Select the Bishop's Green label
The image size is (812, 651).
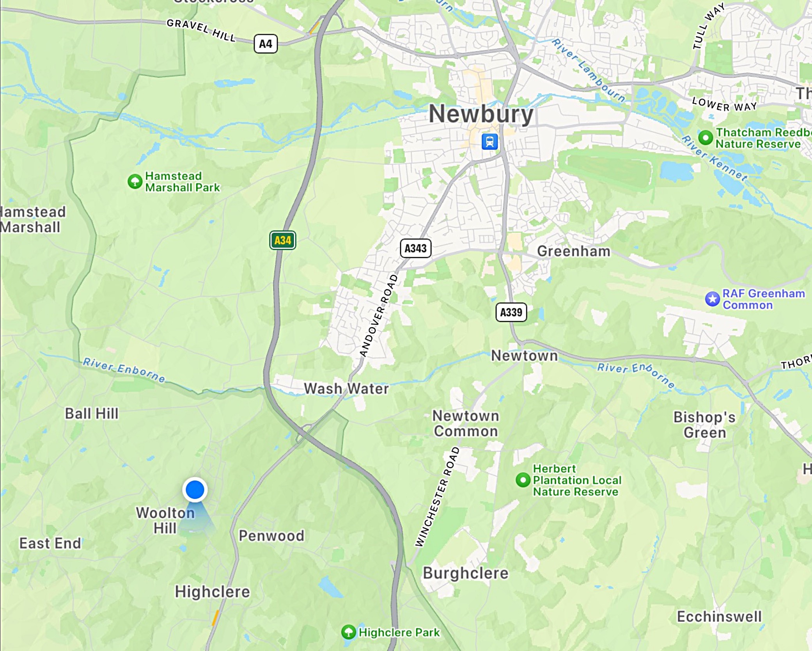click(x=704, y=425)
